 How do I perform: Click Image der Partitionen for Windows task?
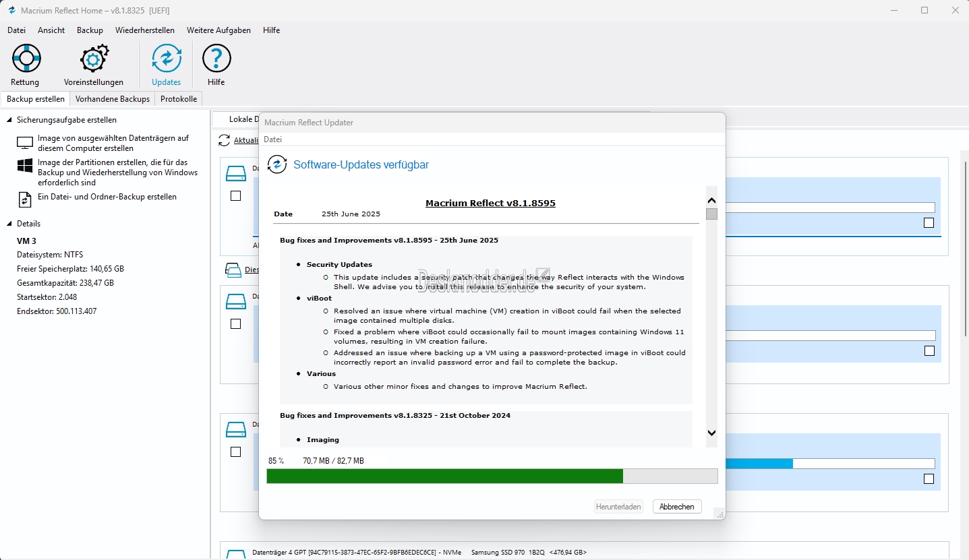point(118,173)
